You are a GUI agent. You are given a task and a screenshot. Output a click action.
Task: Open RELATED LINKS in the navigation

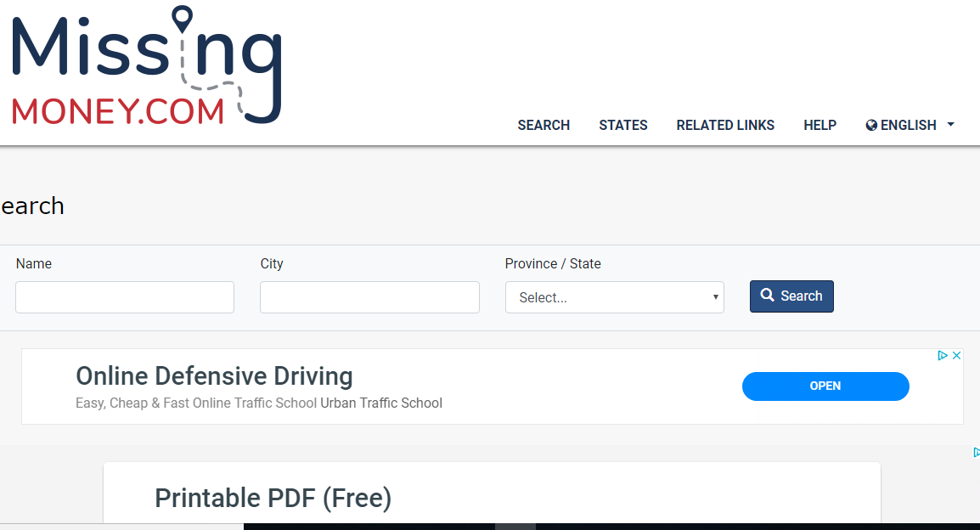(725, 126)
